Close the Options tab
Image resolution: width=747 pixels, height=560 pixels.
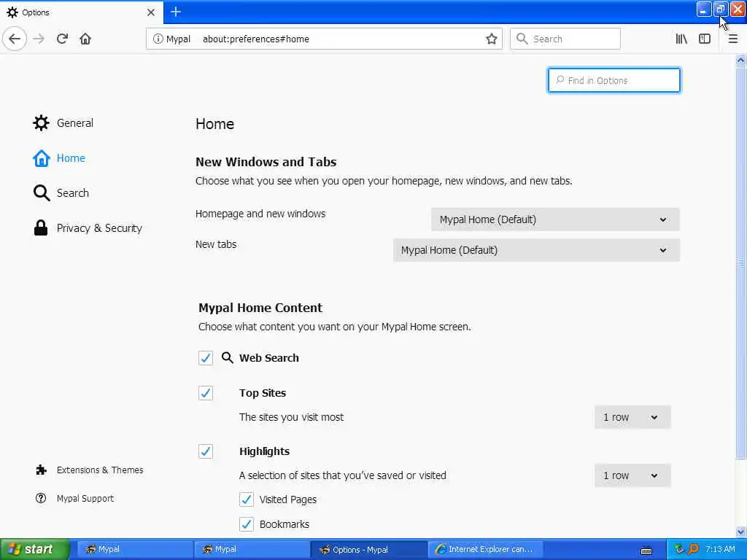(x=150, y=12)
